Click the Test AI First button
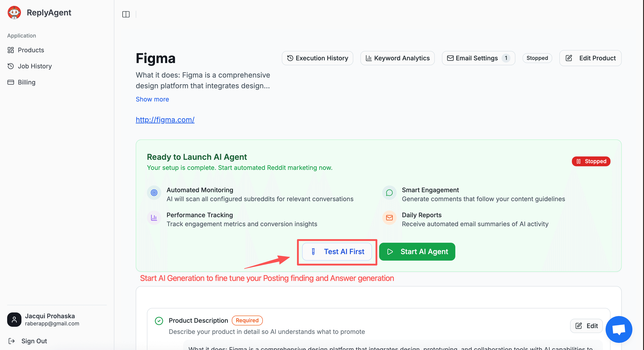This screenshot has width=644, height=350. pos(337,251)
